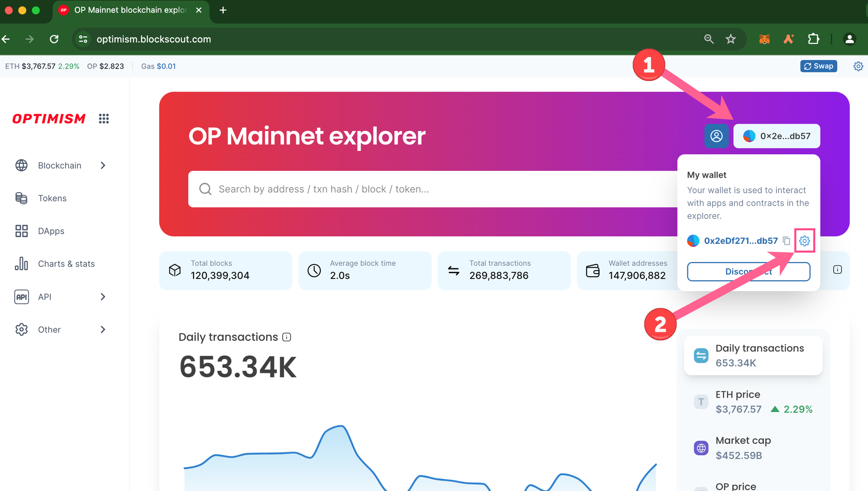Select the Market cap indicator

[x=753, y=448]
